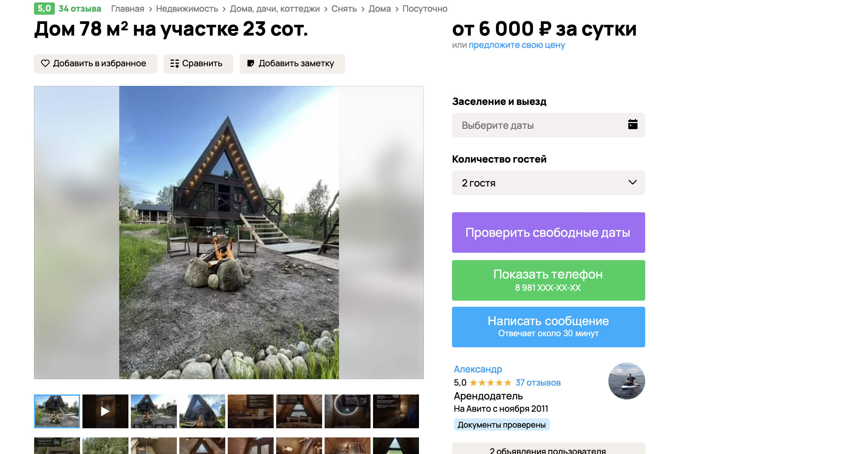Open the Дома, дачи, коттеджи breadcrumb

tap(275, 9)
